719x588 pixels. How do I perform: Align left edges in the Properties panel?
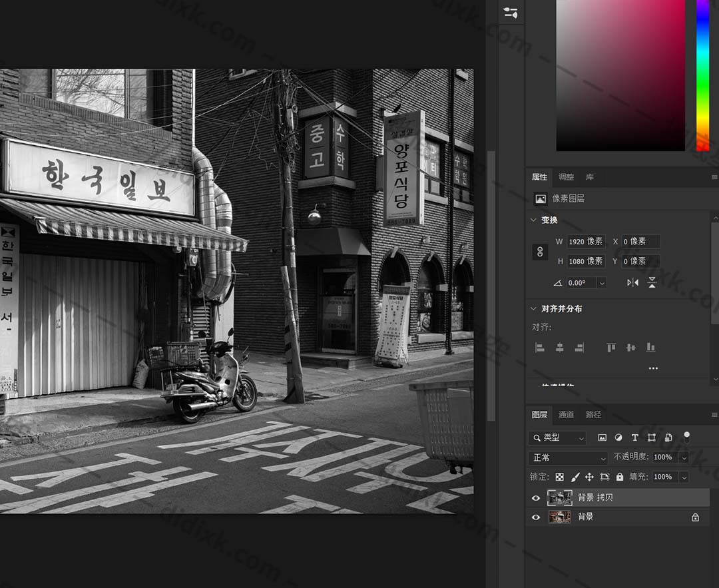click(x=540, y=348)
